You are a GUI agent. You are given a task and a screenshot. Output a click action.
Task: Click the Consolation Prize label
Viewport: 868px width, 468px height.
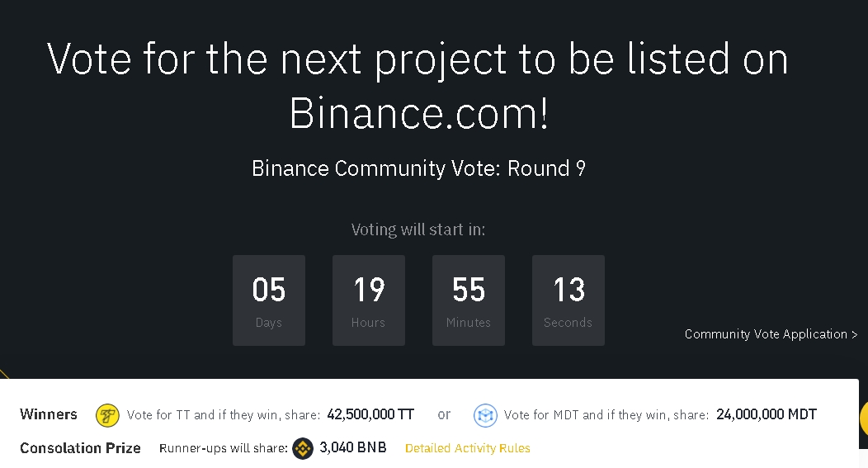click(80, 448)
